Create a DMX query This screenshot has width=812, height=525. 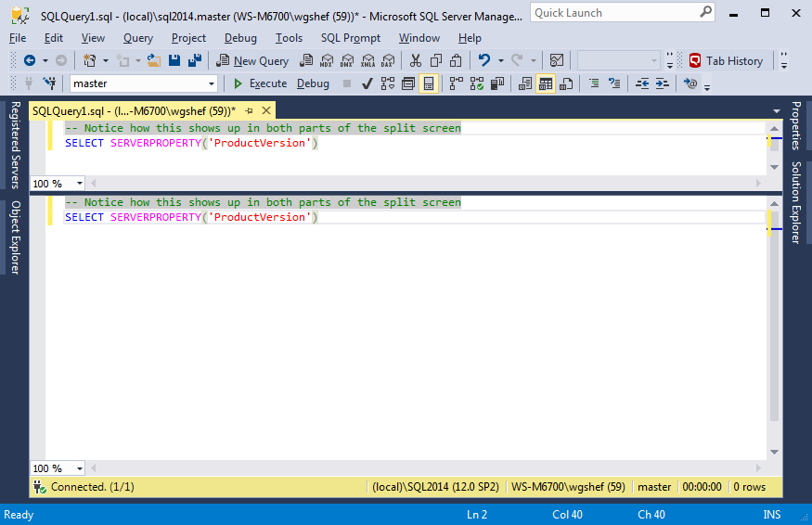click(347, 60)
